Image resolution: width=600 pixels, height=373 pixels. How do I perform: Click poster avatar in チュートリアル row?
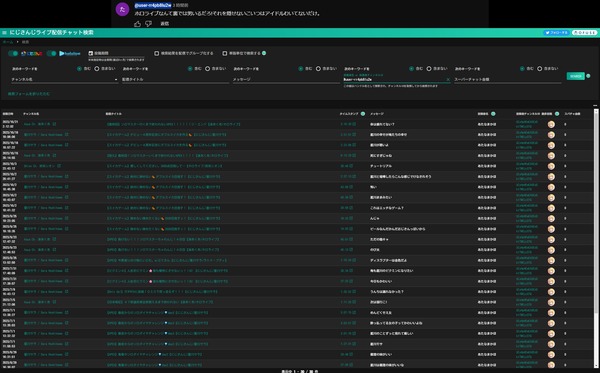pyautogui.click(x=551, y=166)
